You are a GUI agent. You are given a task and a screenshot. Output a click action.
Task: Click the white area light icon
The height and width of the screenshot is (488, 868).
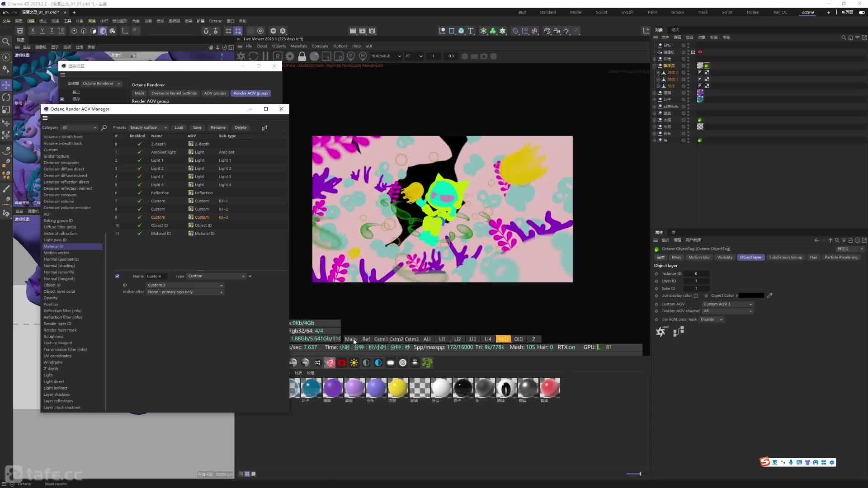coord(391,362)
